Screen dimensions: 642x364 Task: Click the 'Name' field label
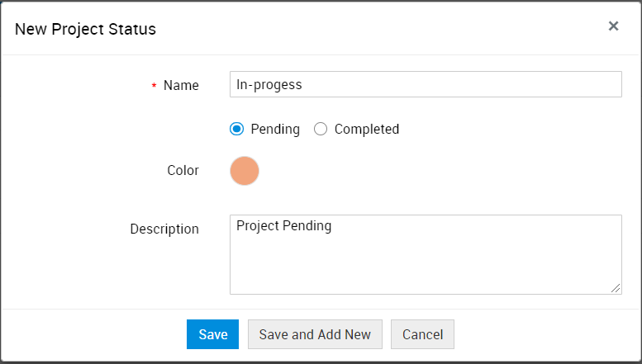tap(181, 85)
